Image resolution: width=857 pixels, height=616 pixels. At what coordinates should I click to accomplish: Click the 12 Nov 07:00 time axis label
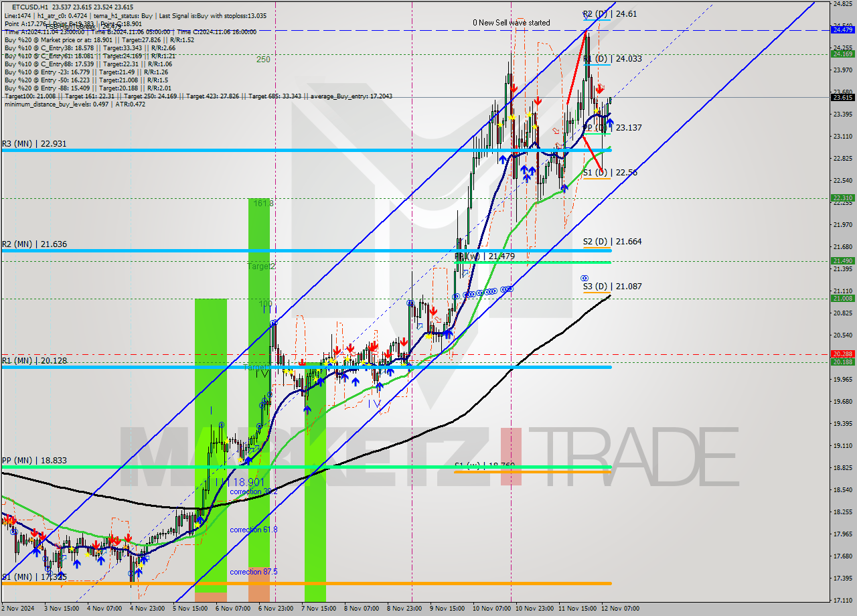tap(620, 609)
